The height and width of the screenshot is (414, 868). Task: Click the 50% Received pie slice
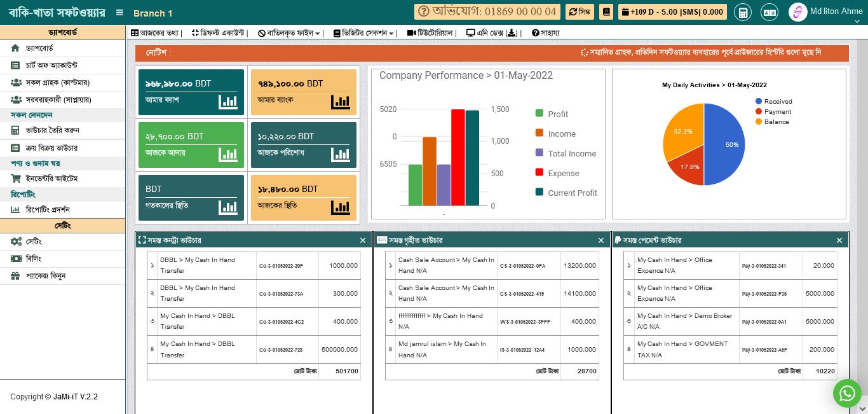(726, 144)
